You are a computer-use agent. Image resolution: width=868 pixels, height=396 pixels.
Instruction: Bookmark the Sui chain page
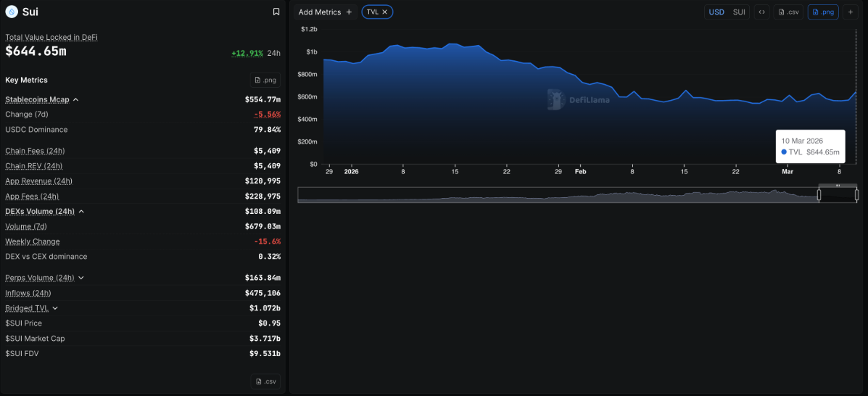coord(276,12)
